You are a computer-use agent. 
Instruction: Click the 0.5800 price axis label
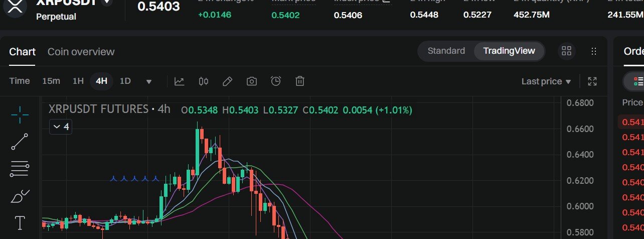[580, 232]
